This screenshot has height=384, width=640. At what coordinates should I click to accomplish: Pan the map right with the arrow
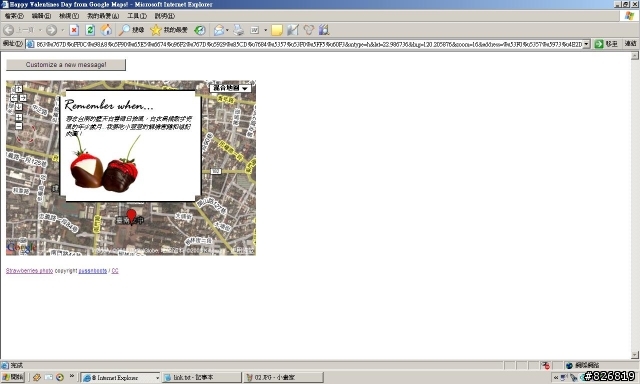[x=23, y=98]
